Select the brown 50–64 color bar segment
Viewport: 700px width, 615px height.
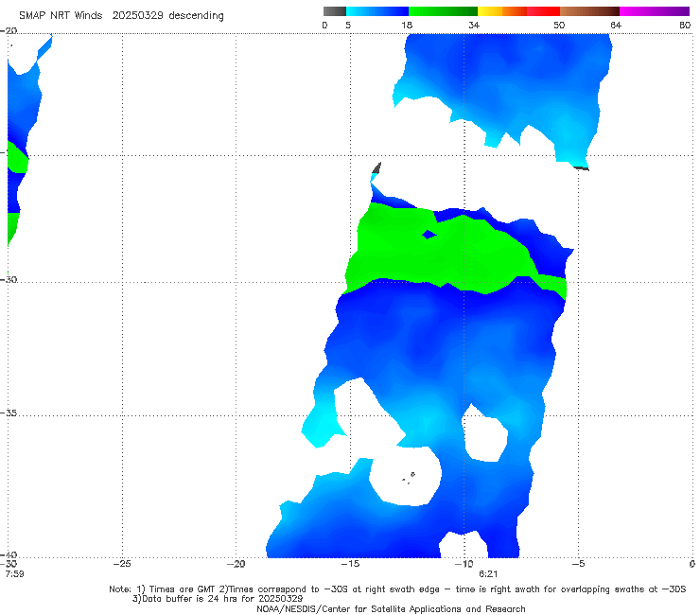pos(589,11)
